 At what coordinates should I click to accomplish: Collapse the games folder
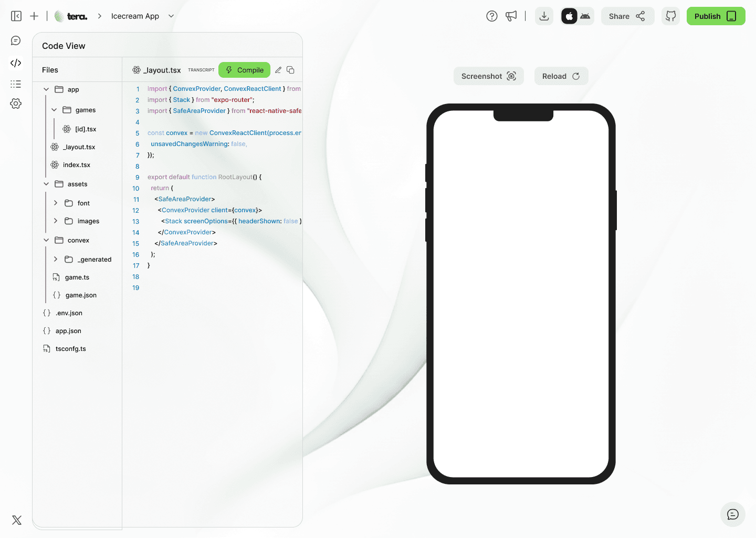[54, 110]
